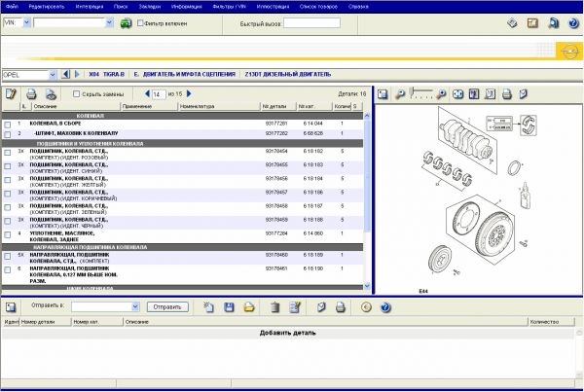The height and width of the screenshot is (392, 584).
Task: Check the box for bearing part 93178455
Action: 8,166
